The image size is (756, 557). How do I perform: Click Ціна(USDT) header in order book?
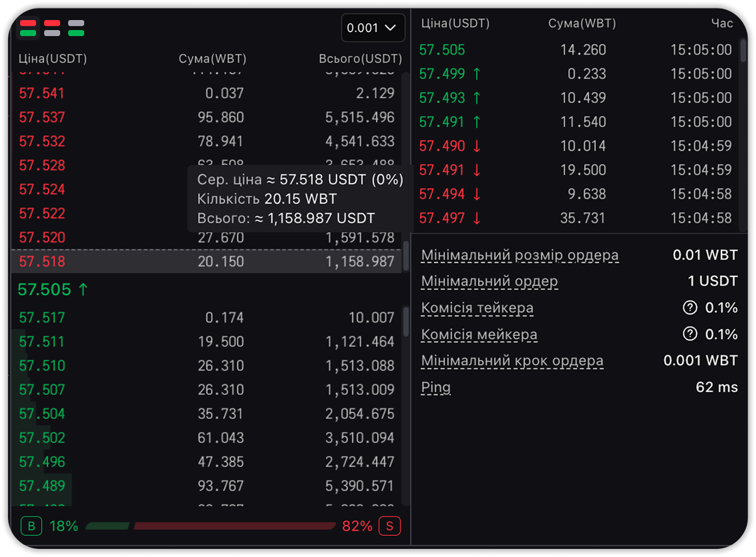pyautogui.click(x=52, y=59)
